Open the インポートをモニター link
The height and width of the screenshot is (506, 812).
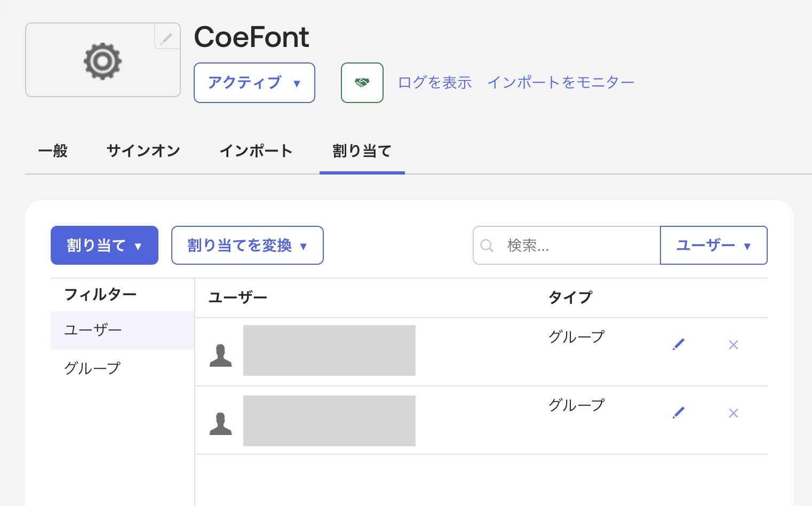(561, 83)
